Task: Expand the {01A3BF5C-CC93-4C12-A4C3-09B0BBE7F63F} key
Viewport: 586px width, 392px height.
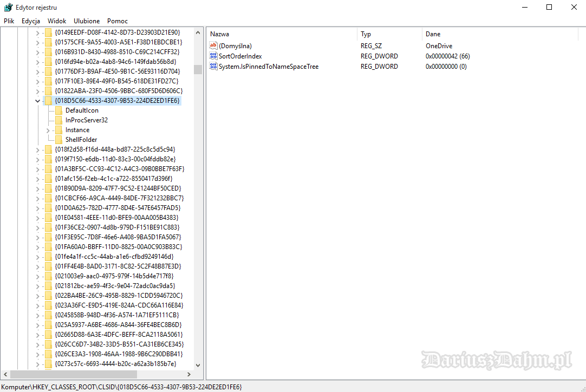Action: pos(37,169)
